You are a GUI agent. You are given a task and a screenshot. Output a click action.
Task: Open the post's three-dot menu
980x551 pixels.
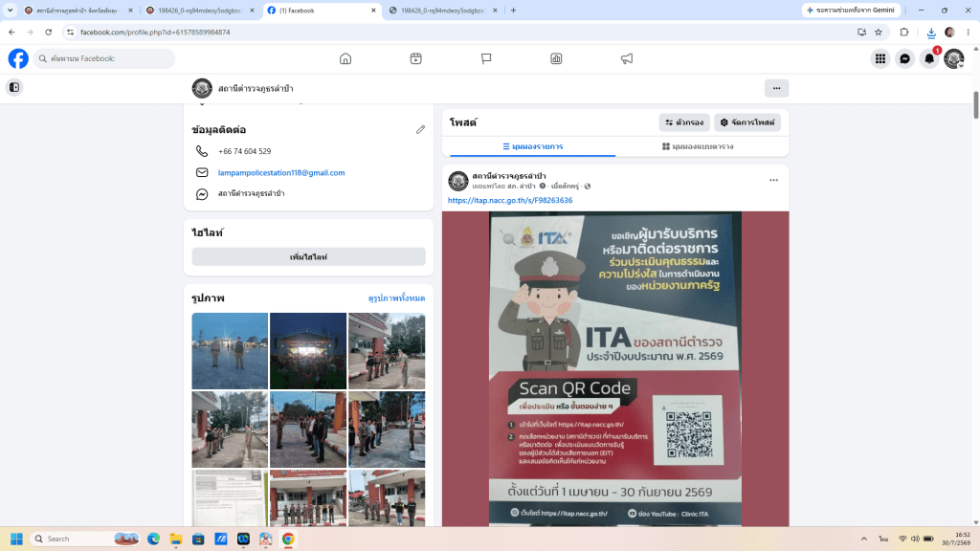pyautogui.click(x=773, y=180)
